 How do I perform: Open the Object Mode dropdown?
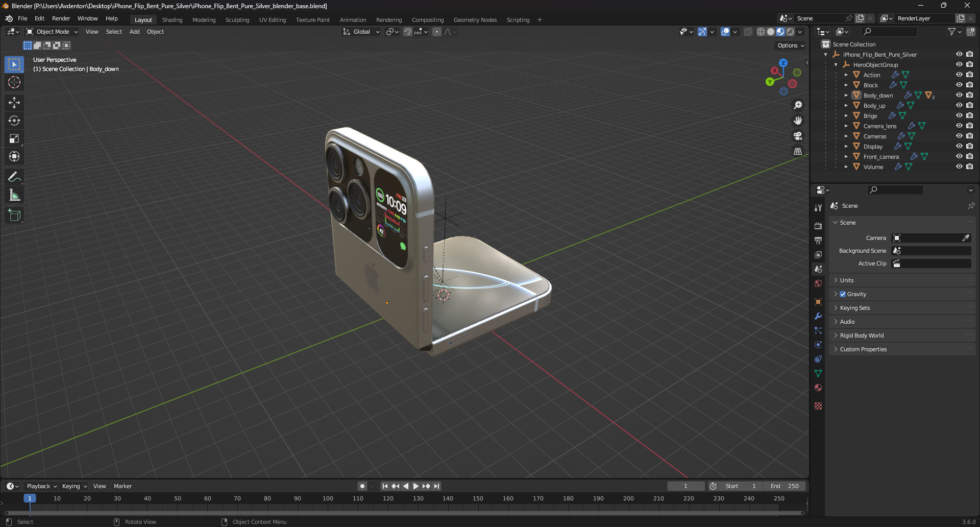[52, 32]
